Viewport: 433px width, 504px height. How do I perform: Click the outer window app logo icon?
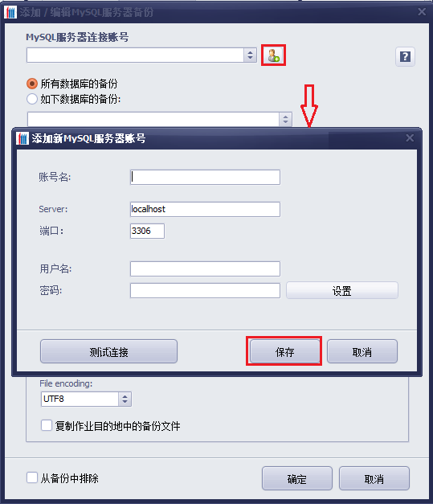10,12
